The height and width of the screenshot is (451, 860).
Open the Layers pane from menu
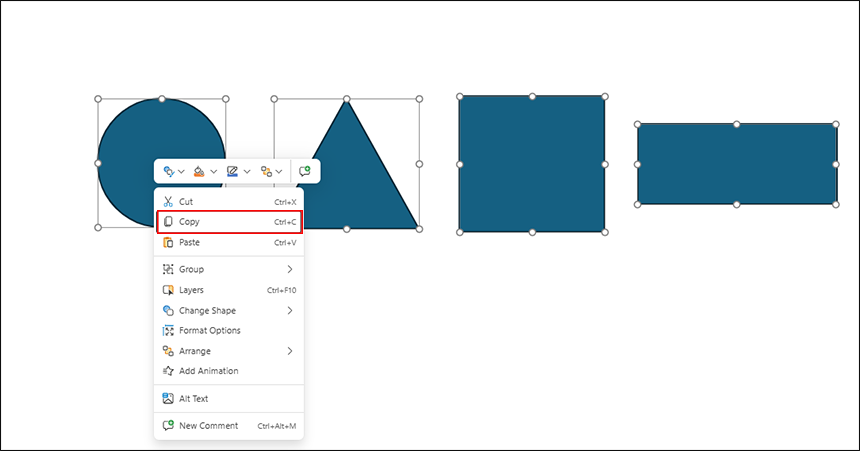click(191, 290)
